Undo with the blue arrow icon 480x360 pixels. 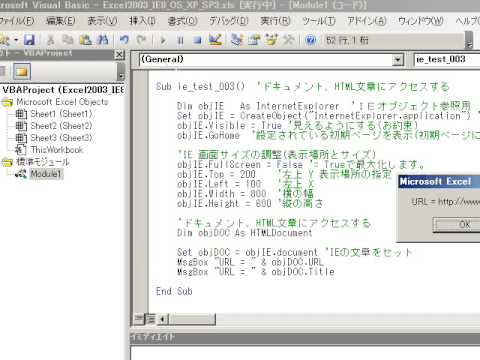124,40
